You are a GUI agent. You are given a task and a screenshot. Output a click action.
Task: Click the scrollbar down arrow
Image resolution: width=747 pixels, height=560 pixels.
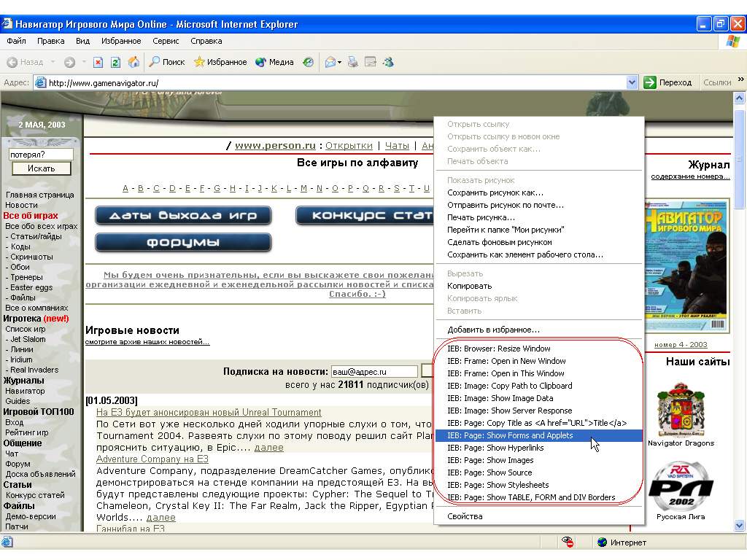(740, 525)
